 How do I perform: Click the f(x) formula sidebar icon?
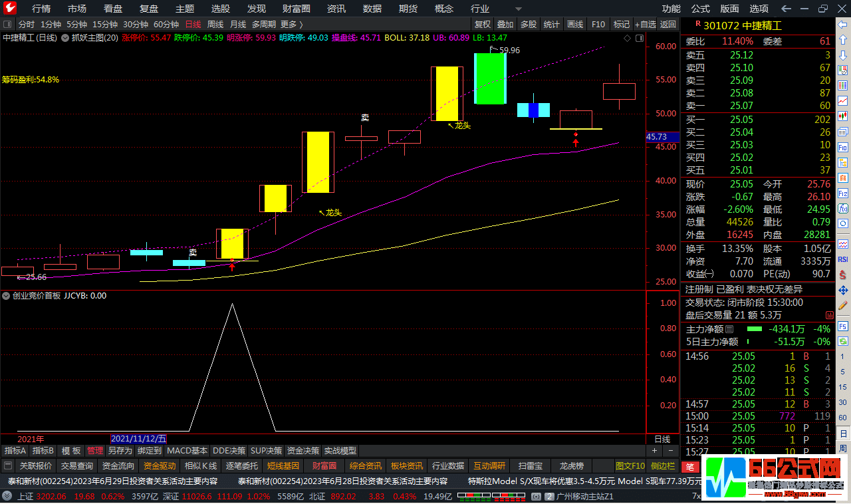(x=843, y=209)
